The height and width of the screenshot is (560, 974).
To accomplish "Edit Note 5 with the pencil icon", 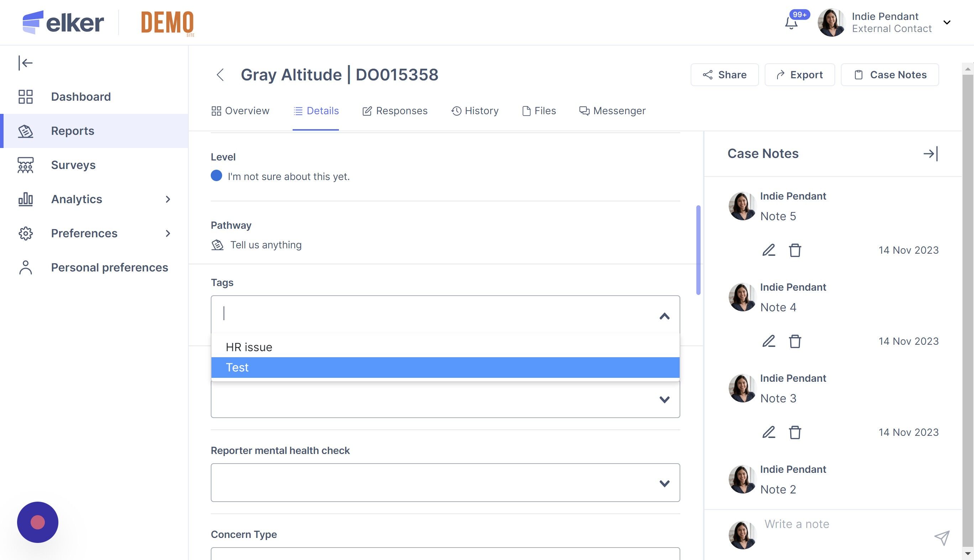I will click(769, 250).
